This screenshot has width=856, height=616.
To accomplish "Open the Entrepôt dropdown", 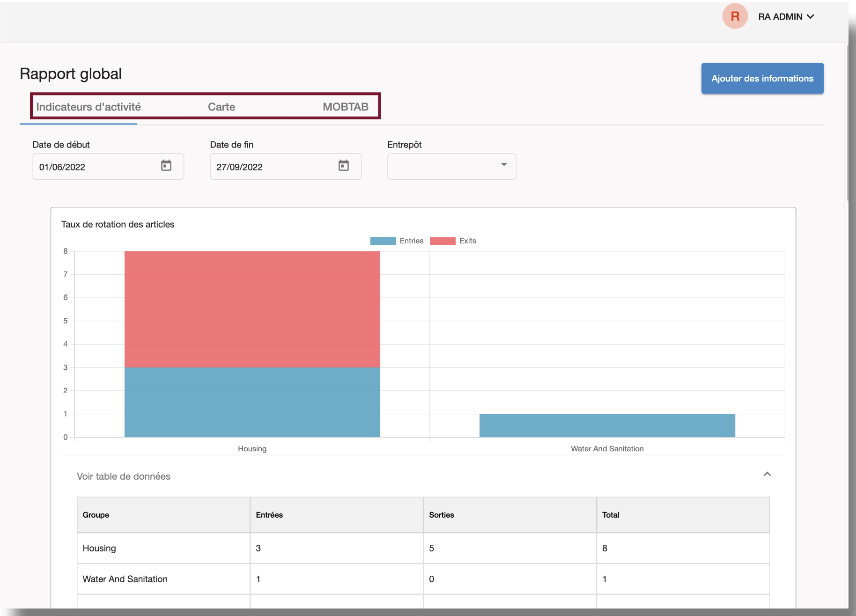I will point(451,166).
